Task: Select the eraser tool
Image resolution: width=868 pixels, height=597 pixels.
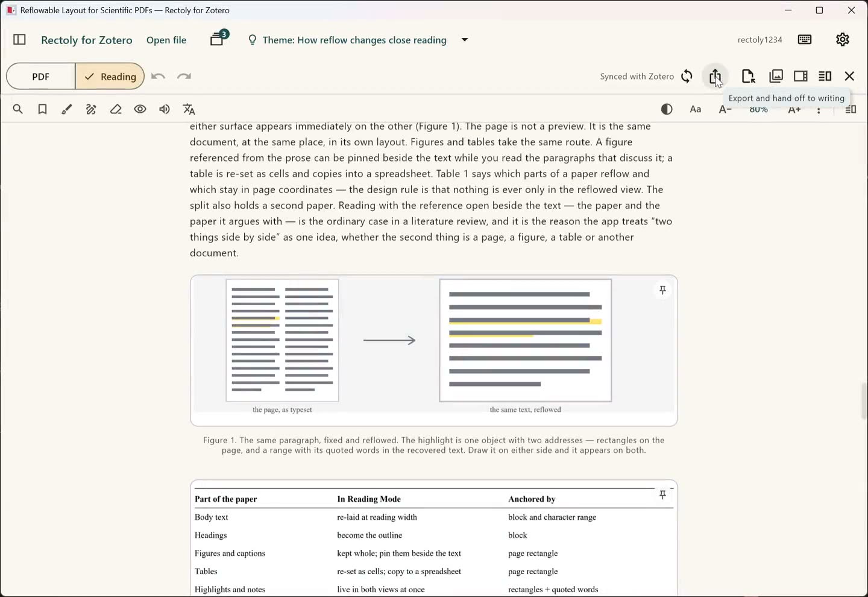Action: pos(116,109)
